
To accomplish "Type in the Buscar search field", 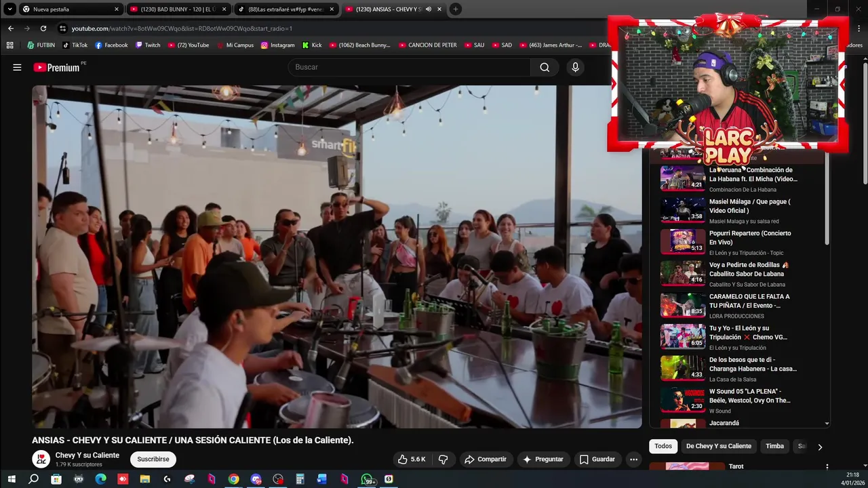I will 410,67.
